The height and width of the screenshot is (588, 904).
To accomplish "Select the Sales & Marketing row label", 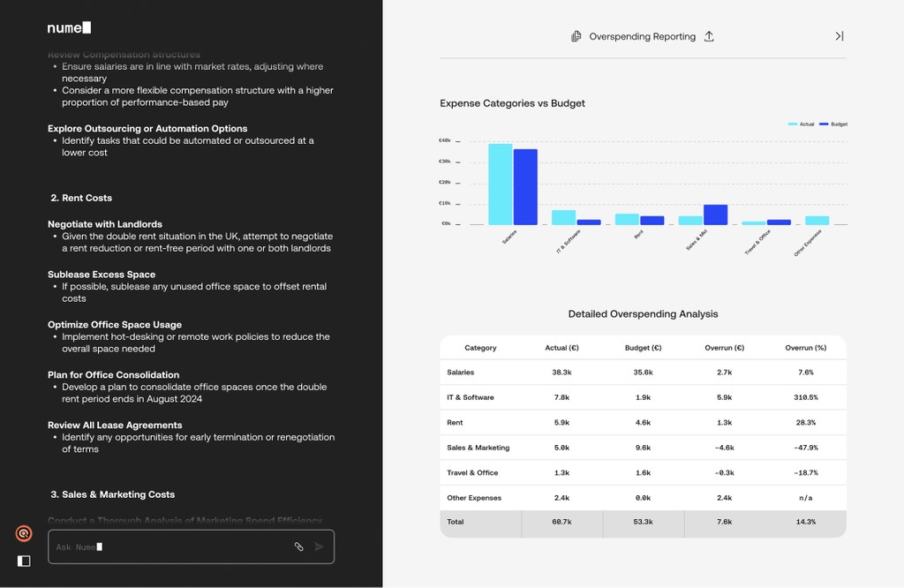I will (x=478, y=448).
